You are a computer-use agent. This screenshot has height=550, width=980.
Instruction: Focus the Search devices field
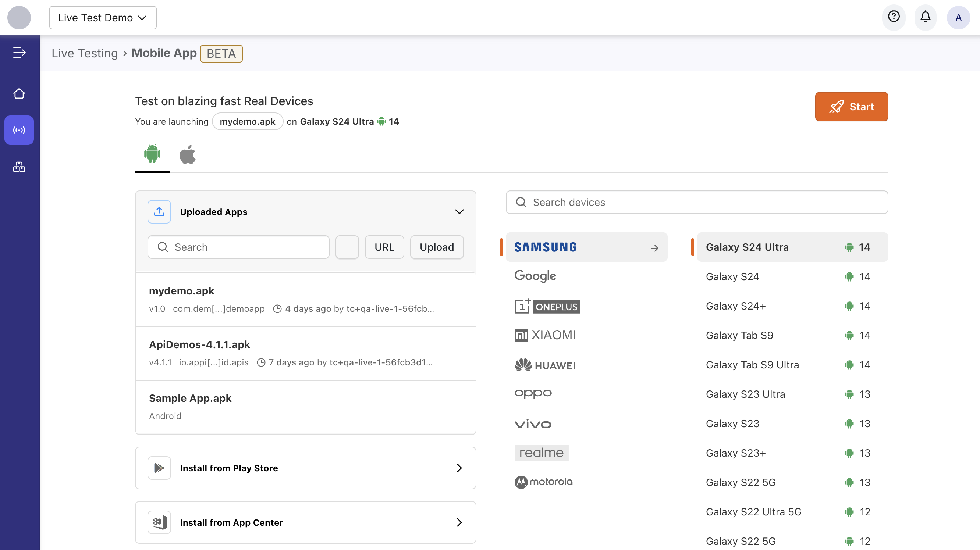point(697,202)
